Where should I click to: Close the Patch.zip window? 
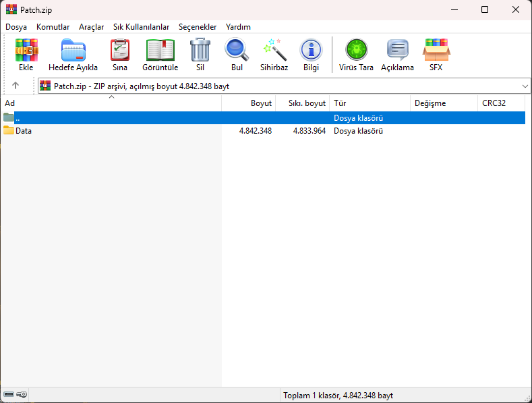click(516, 9)
